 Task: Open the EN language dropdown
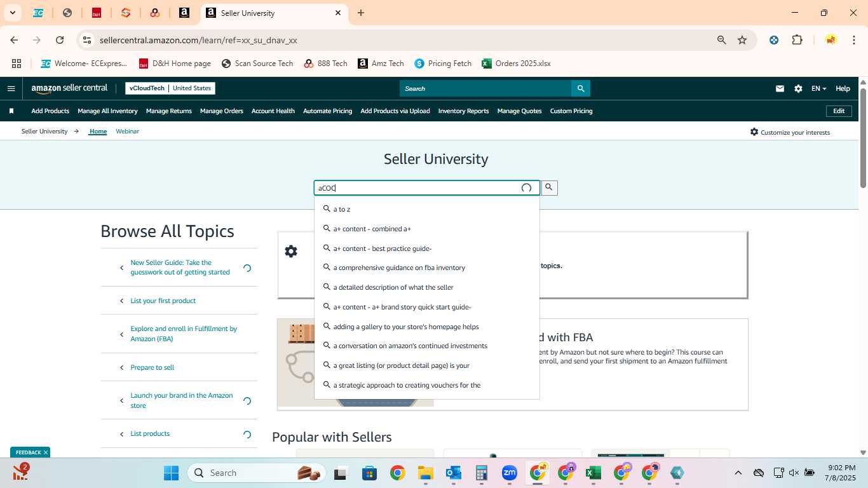(x=818, y=89)
